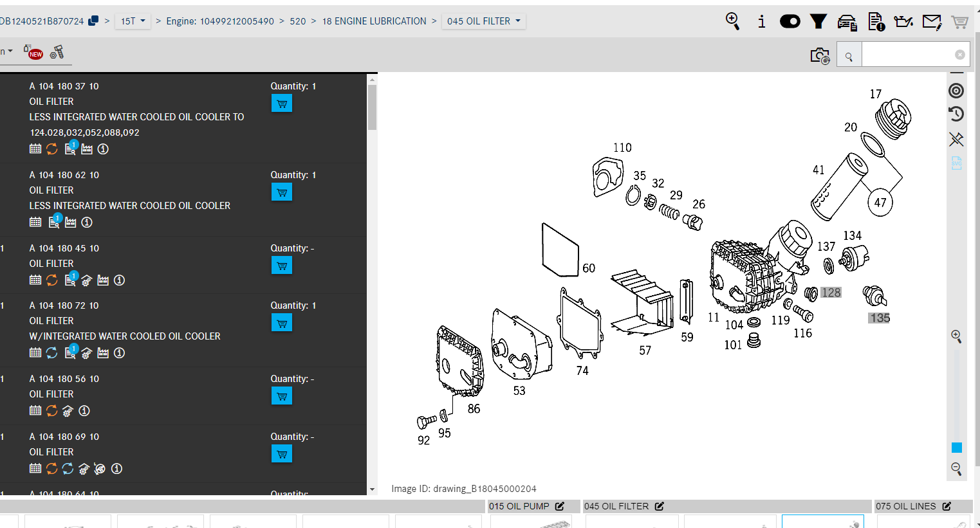The image size is (980, 528).
Task: Click the oil can service fluids icon
Action: (x=903, y=22)
